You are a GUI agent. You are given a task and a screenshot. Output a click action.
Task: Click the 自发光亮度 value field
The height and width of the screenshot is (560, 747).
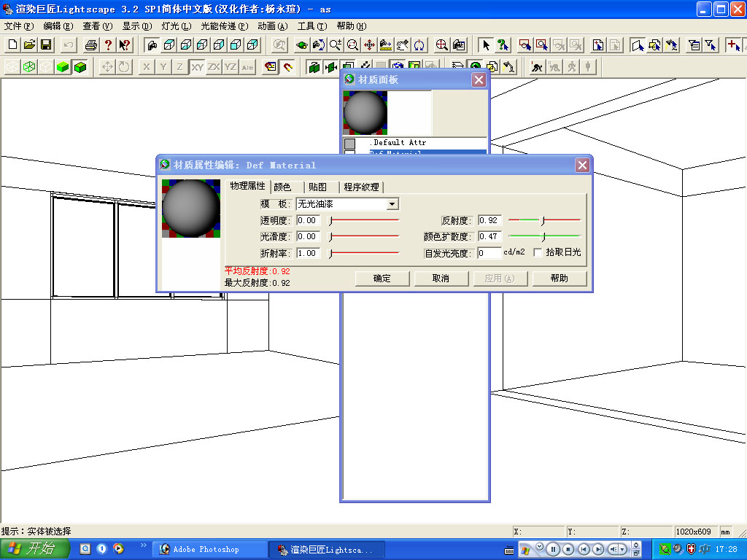pyautogui.click(x=489, y=253)
